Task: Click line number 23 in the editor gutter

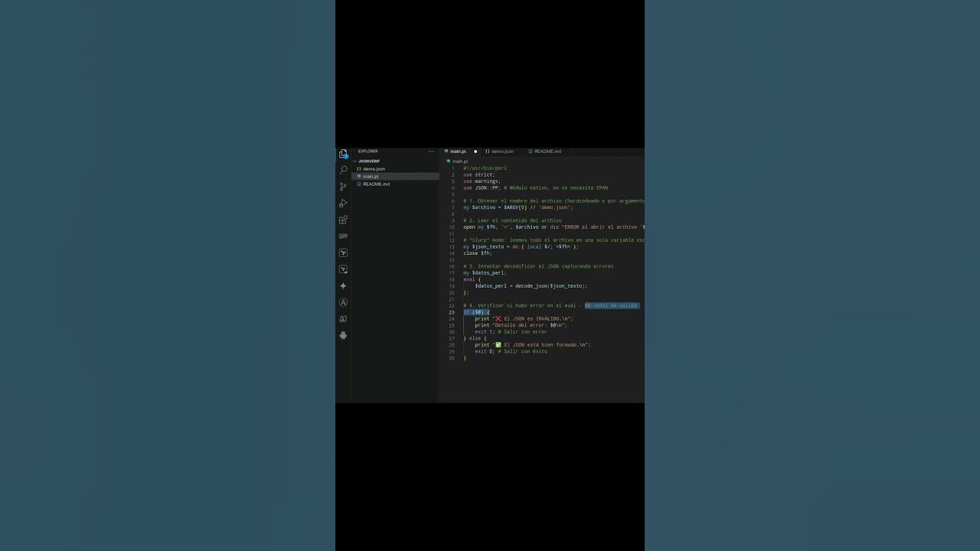Action: [x=451, y=312]
